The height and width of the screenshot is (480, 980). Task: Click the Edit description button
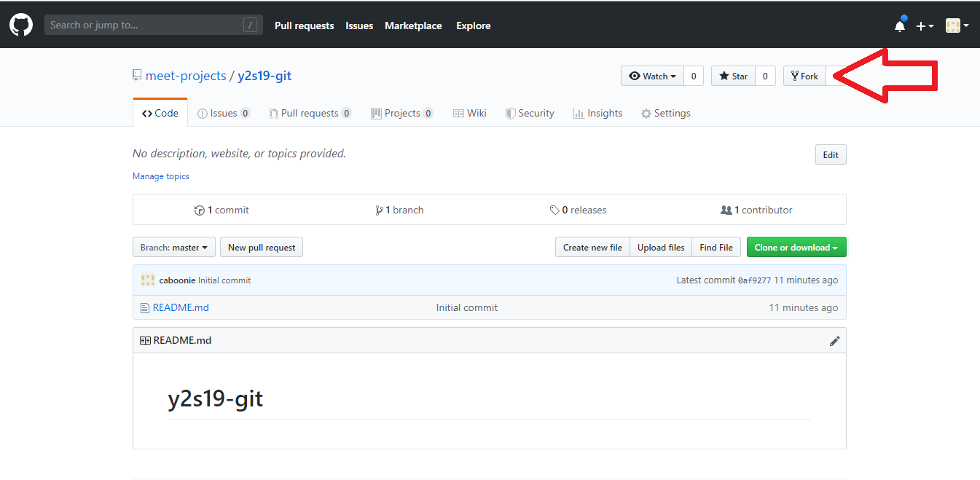[831, 154]
